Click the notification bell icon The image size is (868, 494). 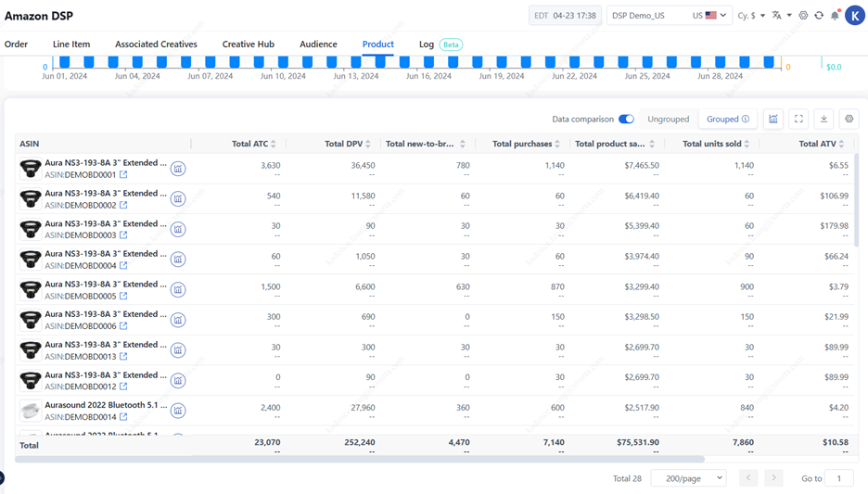tap(835, 16)
